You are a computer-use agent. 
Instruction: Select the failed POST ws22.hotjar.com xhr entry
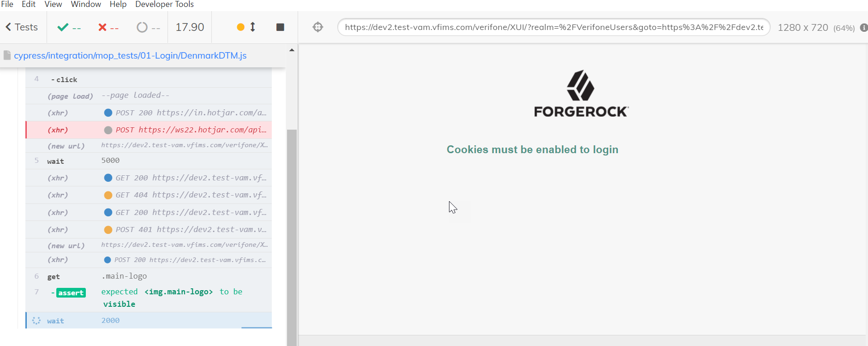[x=149, y=130]
